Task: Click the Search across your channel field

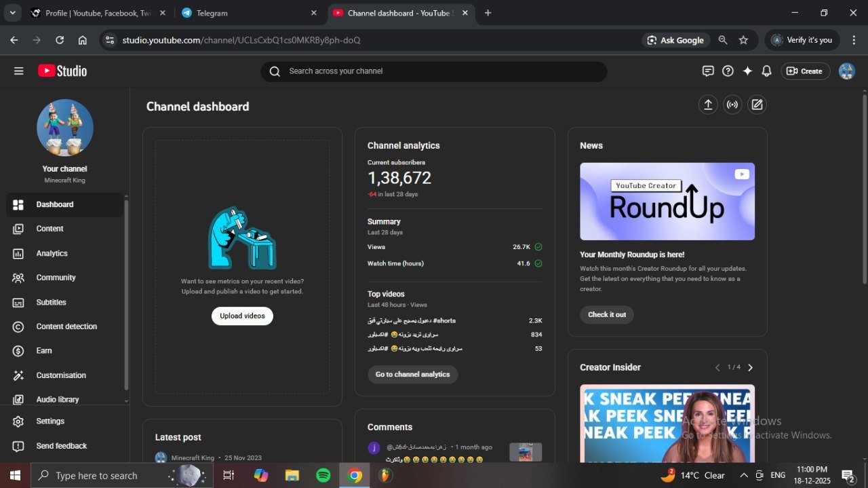Action: (434, 71)
